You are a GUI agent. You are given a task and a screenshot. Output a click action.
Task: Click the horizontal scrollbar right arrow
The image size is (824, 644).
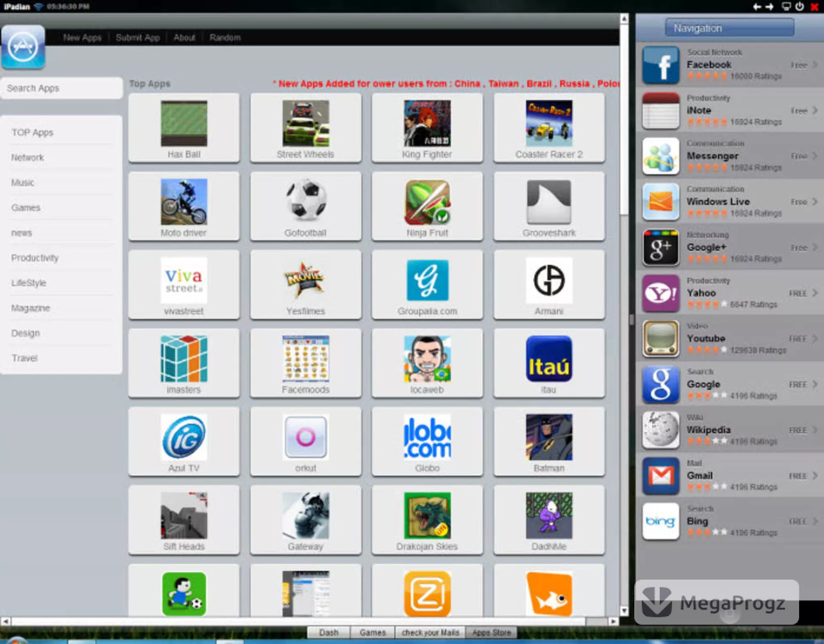coord(613,621)
